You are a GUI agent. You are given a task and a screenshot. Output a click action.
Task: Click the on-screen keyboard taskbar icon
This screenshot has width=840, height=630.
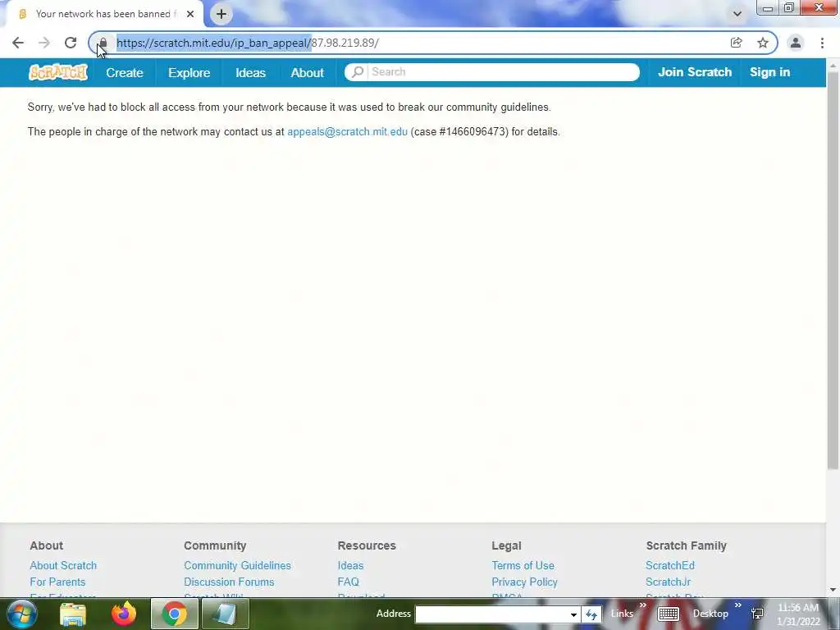(668, 614)
